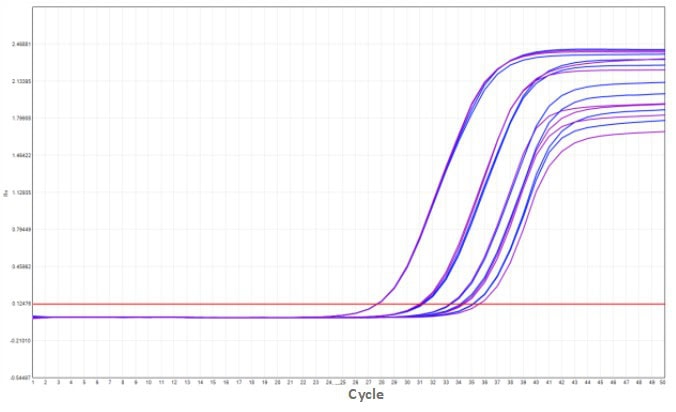This screenshot has width=676, height=412.
Task: Click cycle number 1 on x-axis
Action: point(33,382)
